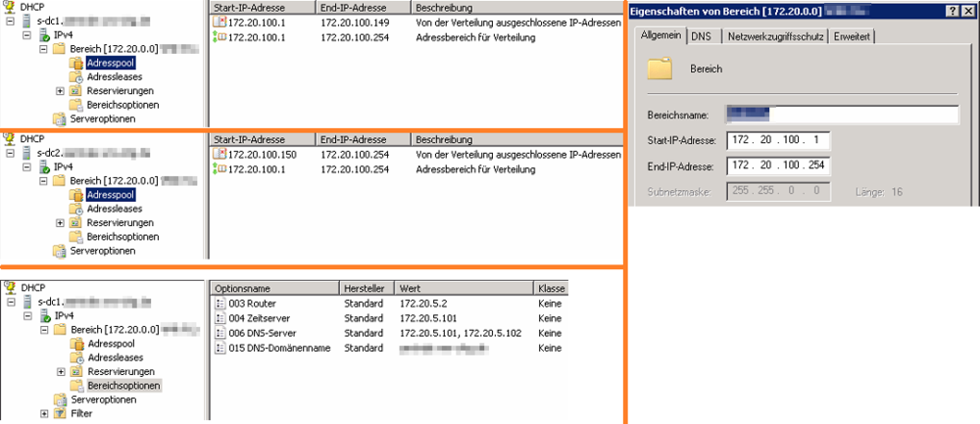This screenshot has height=424, width=980.
Task: Click the 006 DNS-Server option icon
Action: [x=220, y=333]
